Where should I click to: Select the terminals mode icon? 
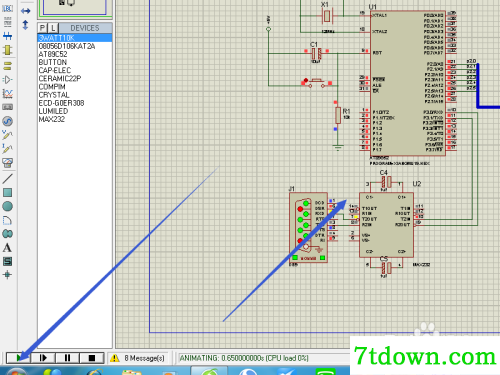(7, 66)
